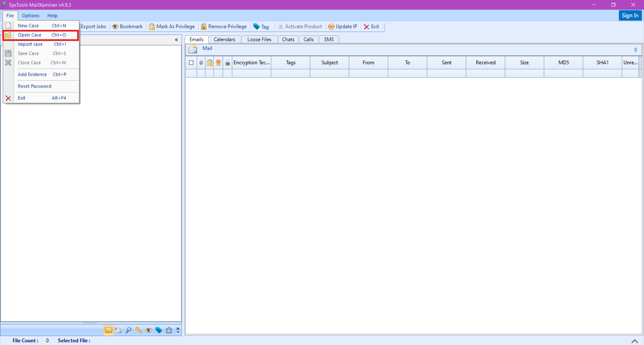Select the Mail envelope icon above grid
This screenshot has width=644, height=345.
[x=193, y=49]
